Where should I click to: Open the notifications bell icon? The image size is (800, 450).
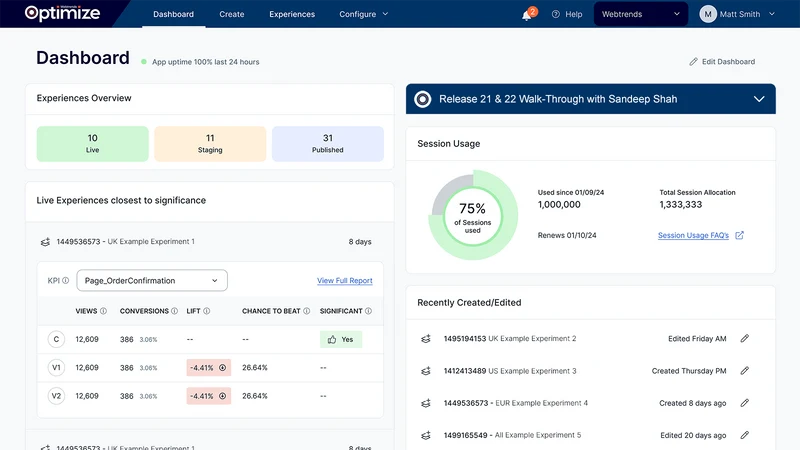pyautogui.click(x=527, y=15)
